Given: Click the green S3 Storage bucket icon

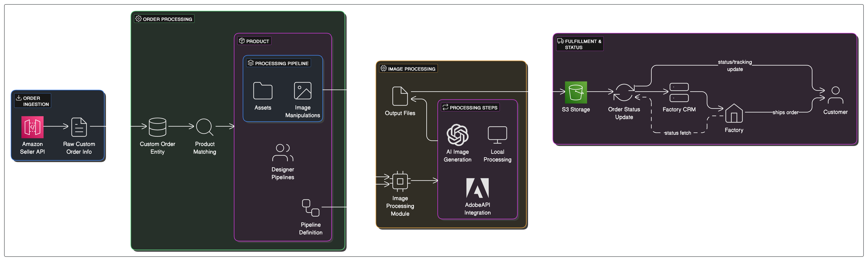Looking at the screenshot, I should click(576, 92).
